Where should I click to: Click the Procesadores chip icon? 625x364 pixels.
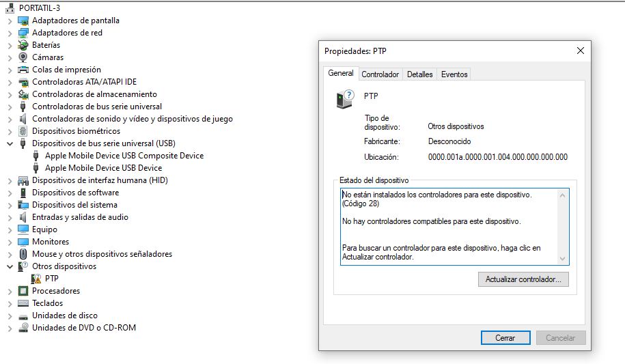(x=23, y=291)
